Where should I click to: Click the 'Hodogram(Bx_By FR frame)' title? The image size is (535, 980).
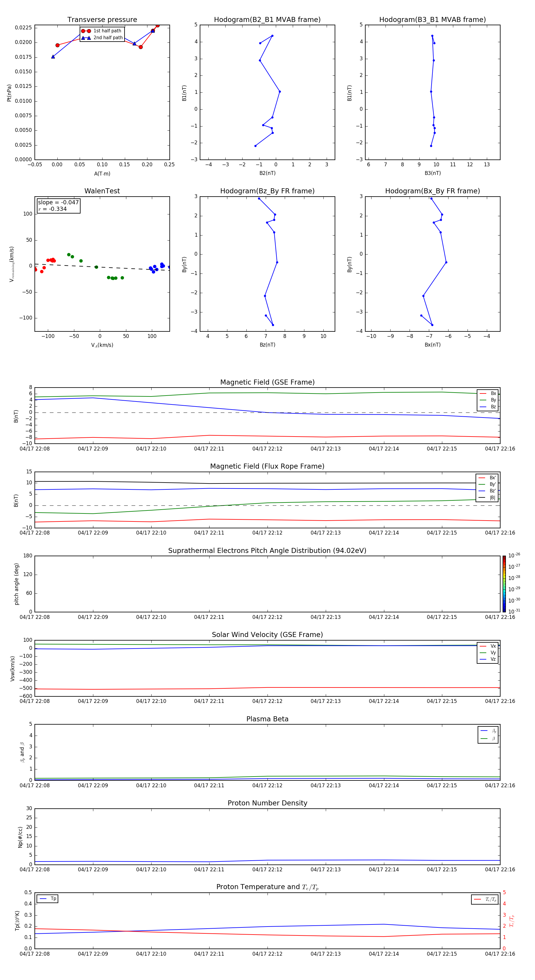click(x=432, y=191)
